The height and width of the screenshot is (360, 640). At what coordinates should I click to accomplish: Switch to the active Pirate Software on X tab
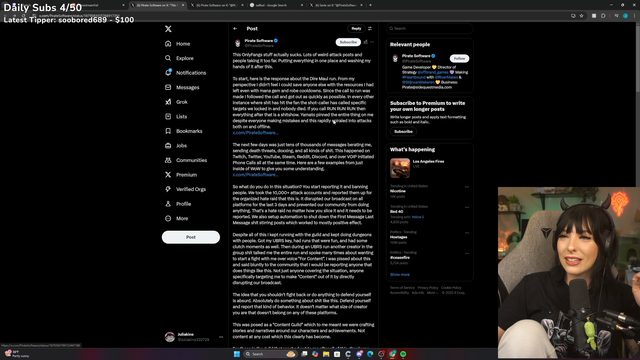click(158, 5)
